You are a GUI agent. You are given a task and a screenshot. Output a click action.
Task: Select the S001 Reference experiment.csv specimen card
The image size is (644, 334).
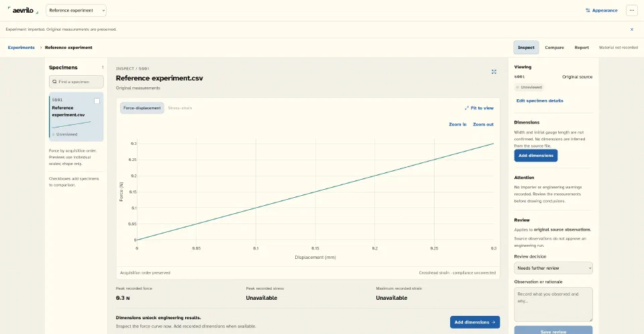point(76,117)
